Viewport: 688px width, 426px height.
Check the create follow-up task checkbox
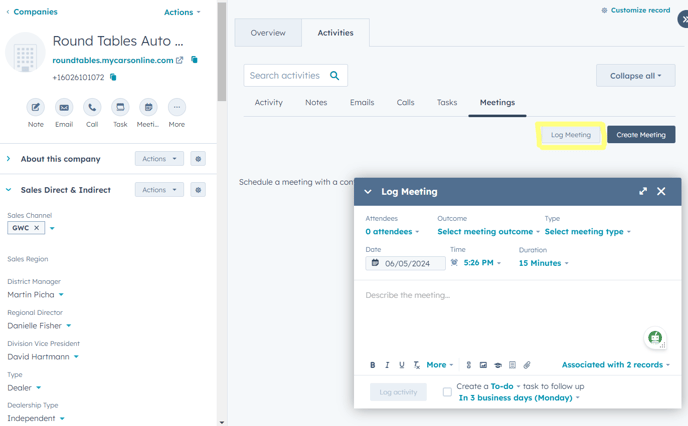point(447,392)
